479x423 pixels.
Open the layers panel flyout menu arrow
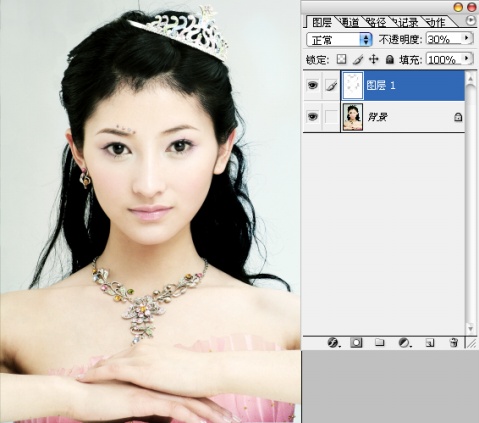point(471,21)
